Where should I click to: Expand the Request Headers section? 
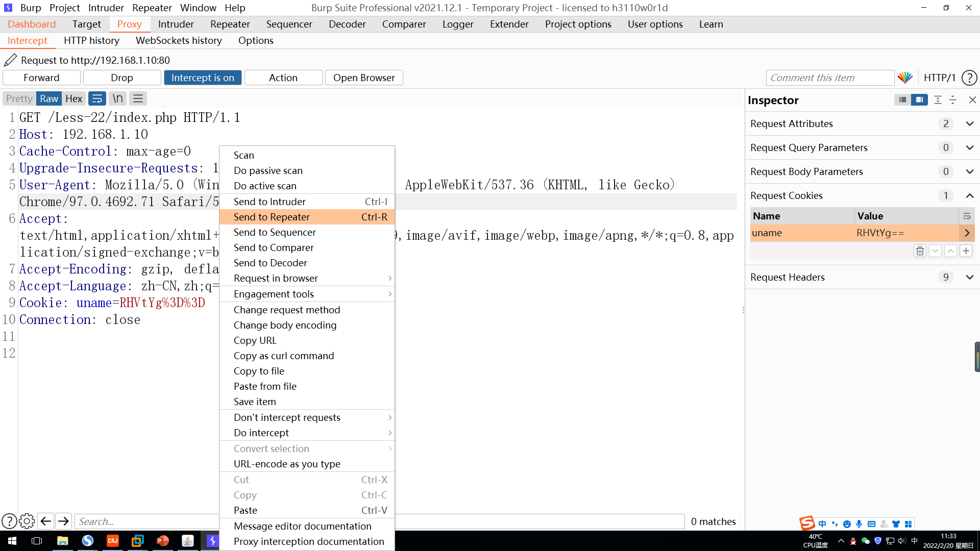969,277
